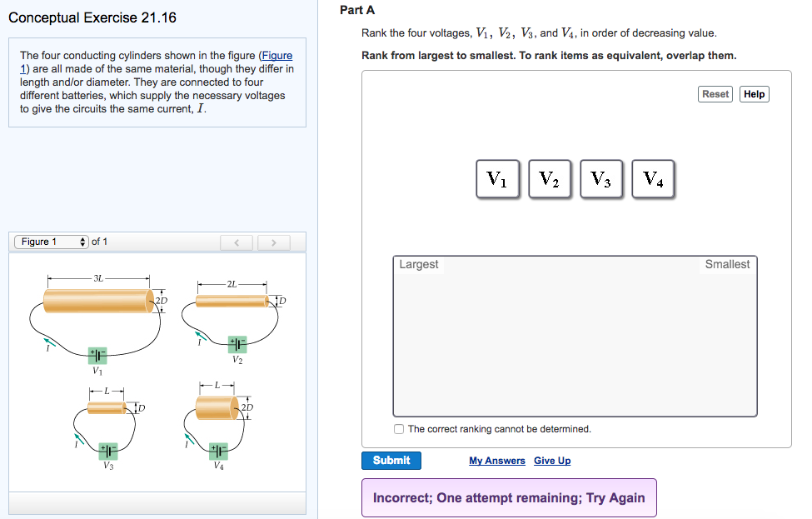Click the Largest side of ranking area

417,264
